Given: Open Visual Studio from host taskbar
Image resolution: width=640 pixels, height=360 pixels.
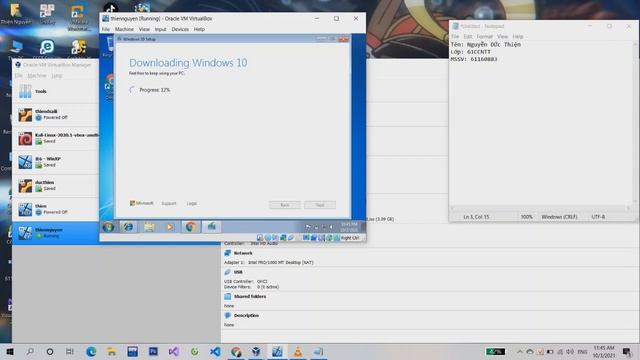Looking at the screenshot, I should (173, 351).
